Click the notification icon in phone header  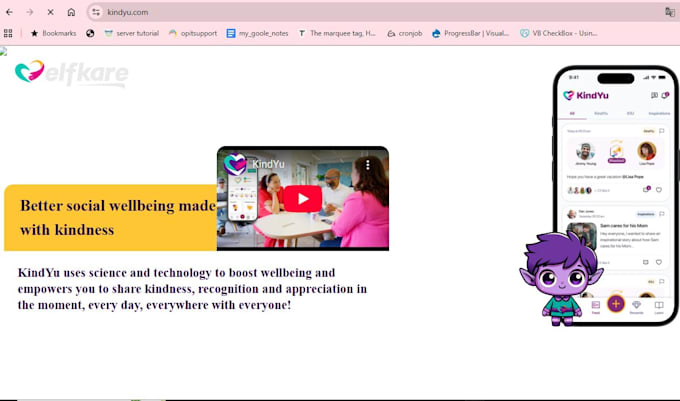pyautogui.click(x=665, y=95)
